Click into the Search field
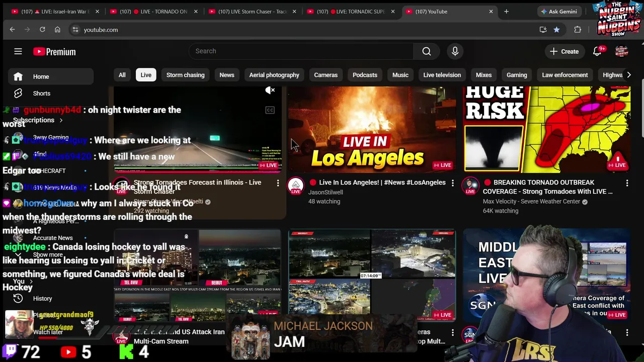 click(301, 51)
